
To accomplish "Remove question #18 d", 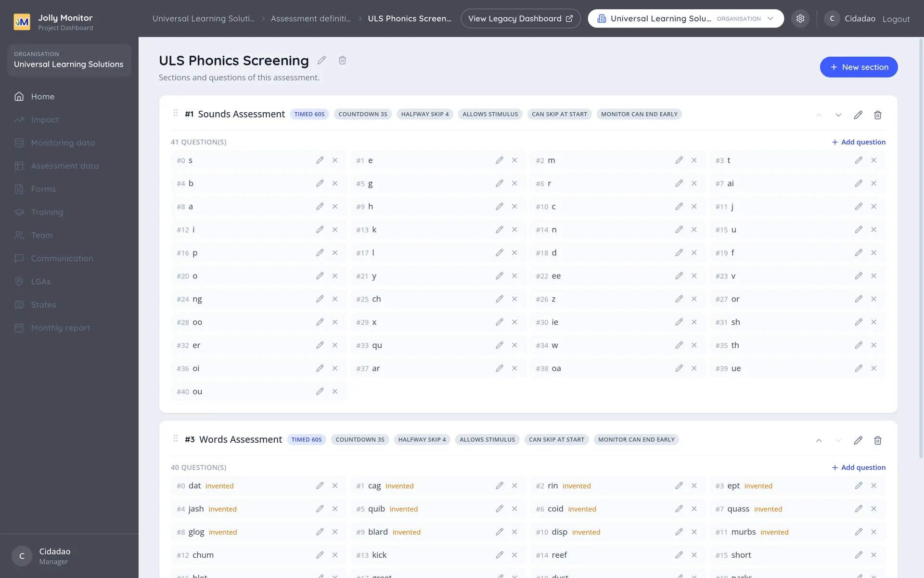I will pos(694,253).
